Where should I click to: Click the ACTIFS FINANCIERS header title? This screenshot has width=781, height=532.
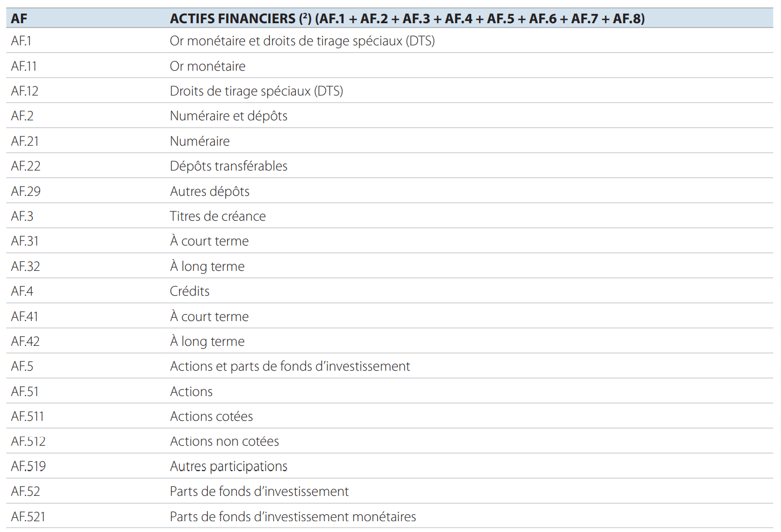tap(407, 19)
